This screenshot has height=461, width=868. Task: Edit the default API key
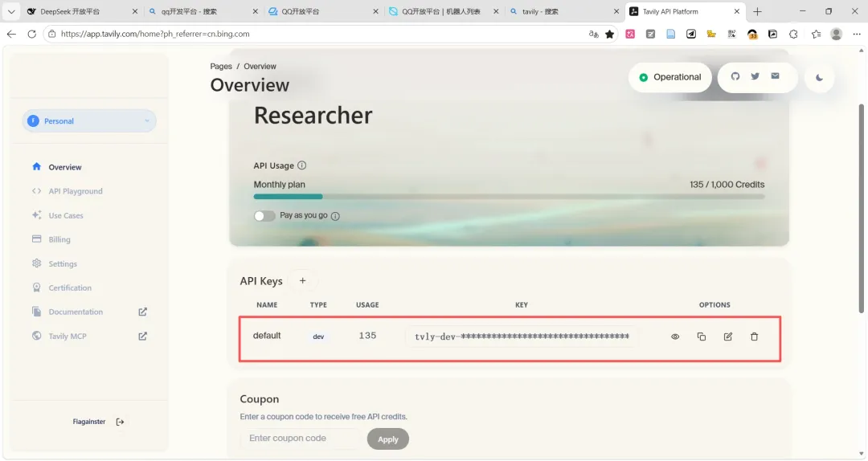728,337
